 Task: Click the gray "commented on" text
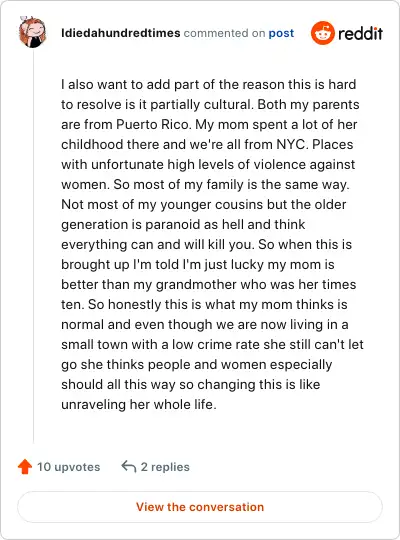point(224,33)
